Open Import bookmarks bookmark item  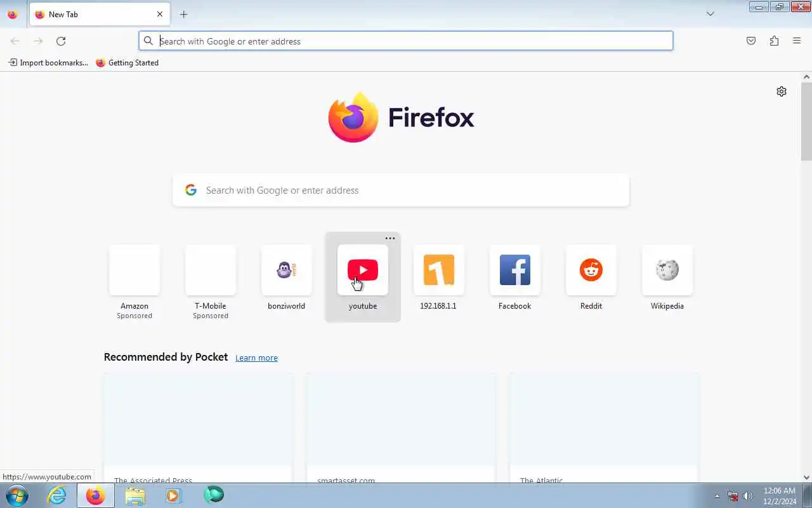[x=48, y=63]
